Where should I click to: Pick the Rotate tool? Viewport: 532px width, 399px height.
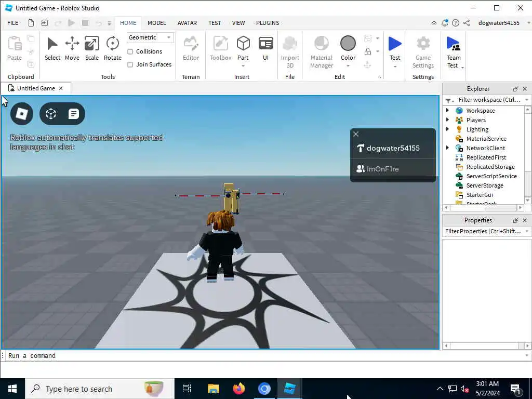(113, 49)
